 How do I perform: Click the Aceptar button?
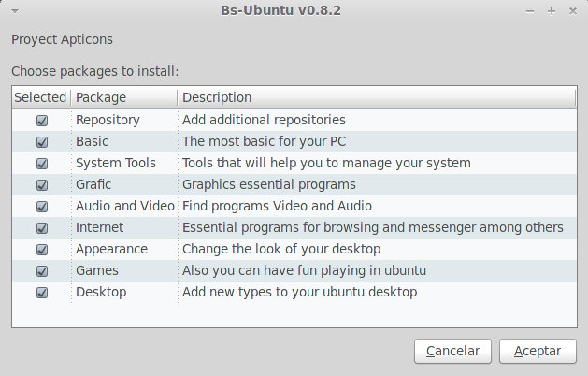click(x=538, y=352)
